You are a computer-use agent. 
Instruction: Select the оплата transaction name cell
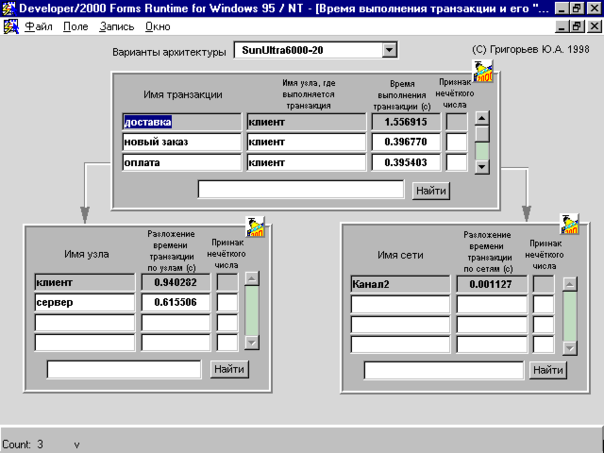[182, 162]
